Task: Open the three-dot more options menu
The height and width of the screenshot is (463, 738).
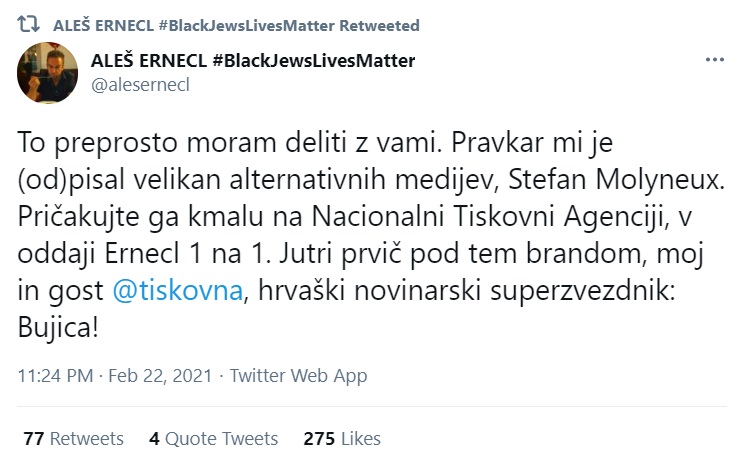Action: point(714,61)
